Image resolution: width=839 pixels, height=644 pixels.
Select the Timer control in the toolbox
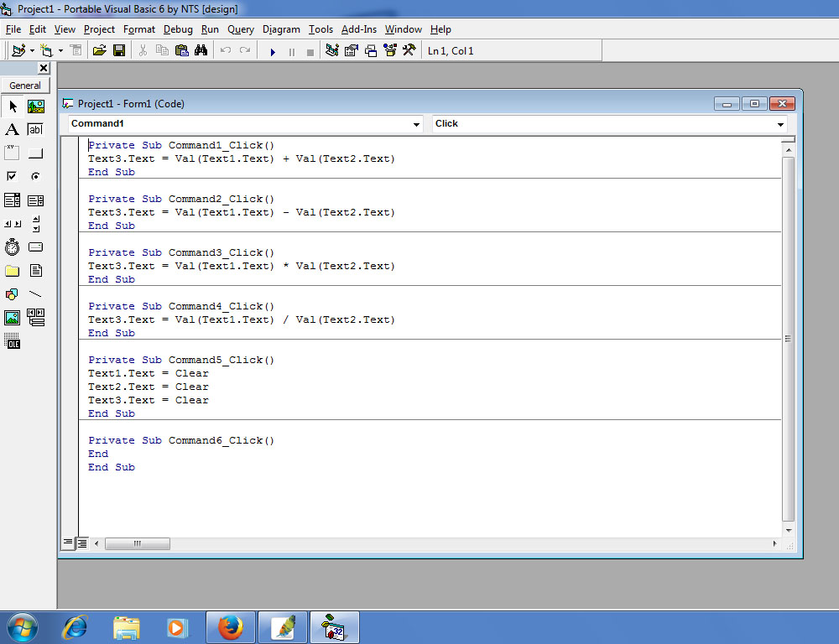[x=12, y=247]
